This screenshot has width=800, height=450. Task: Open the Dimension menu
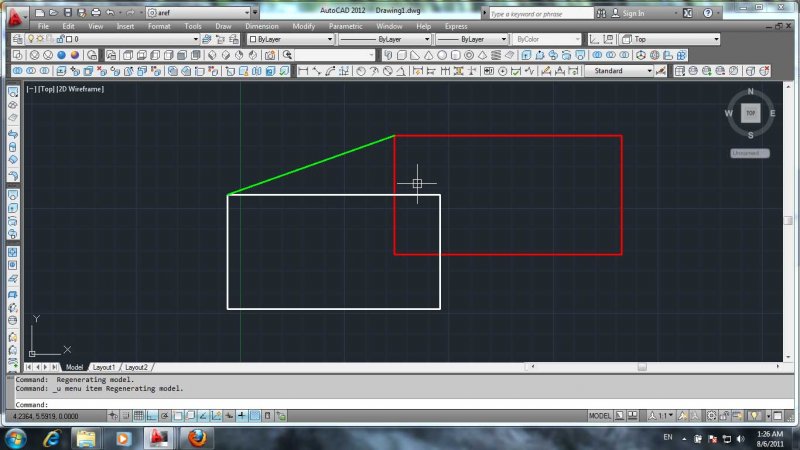point(262,26)
